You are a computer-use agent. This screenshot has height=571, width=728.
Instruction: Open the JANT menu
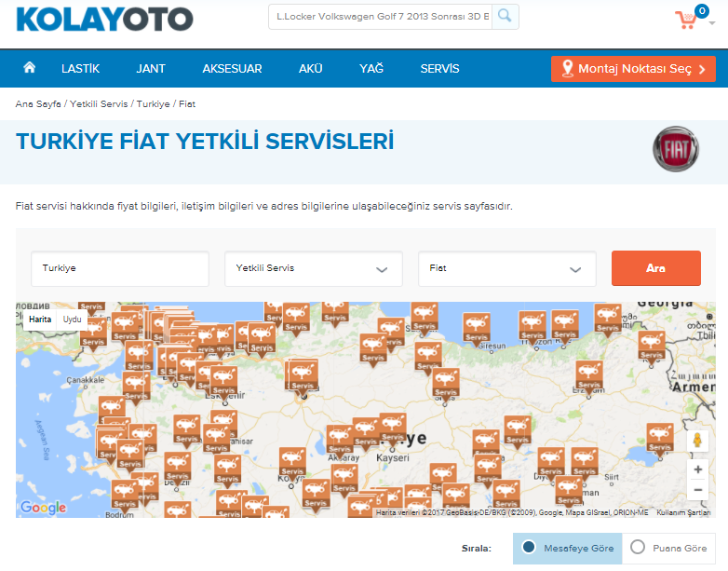pyautogui.click(x=151, y=69)
